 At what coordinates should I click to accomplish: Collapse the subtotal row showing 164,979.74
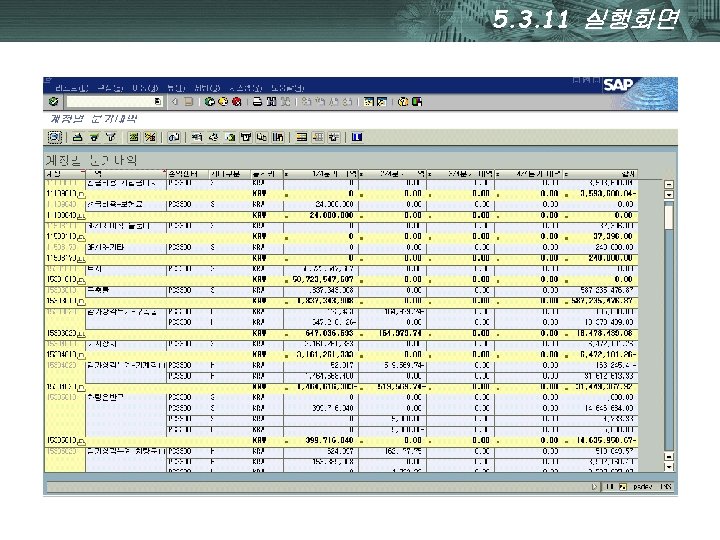click(x=82, y=335)
